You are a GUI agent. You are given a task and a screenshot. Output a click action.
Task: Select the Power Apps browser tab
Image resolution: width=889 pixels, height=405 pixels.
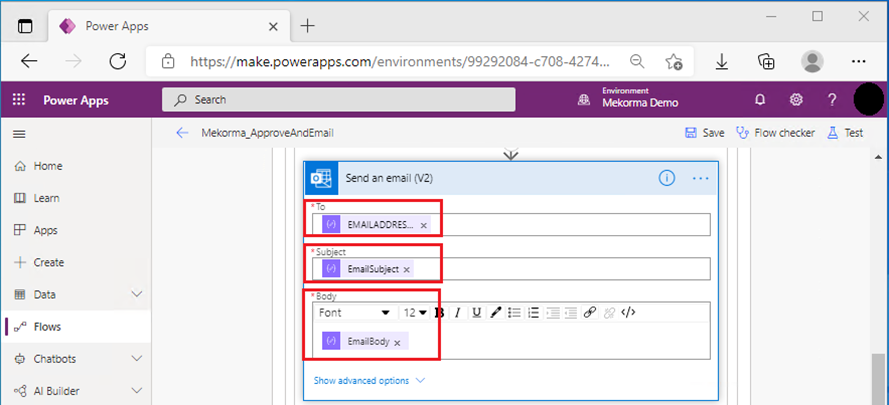(x=168, y=26)
